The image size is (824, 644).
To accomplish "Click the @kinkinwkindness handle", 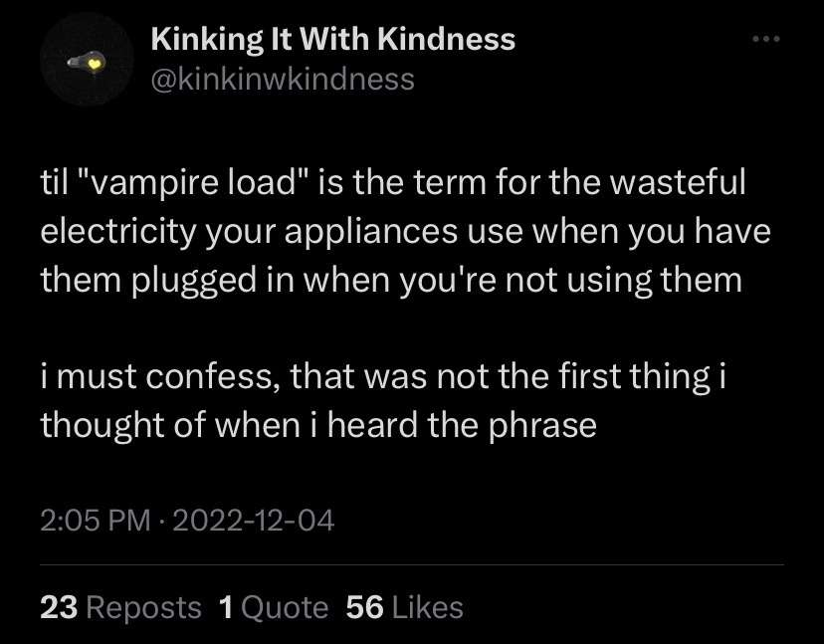I will (282, 79).
